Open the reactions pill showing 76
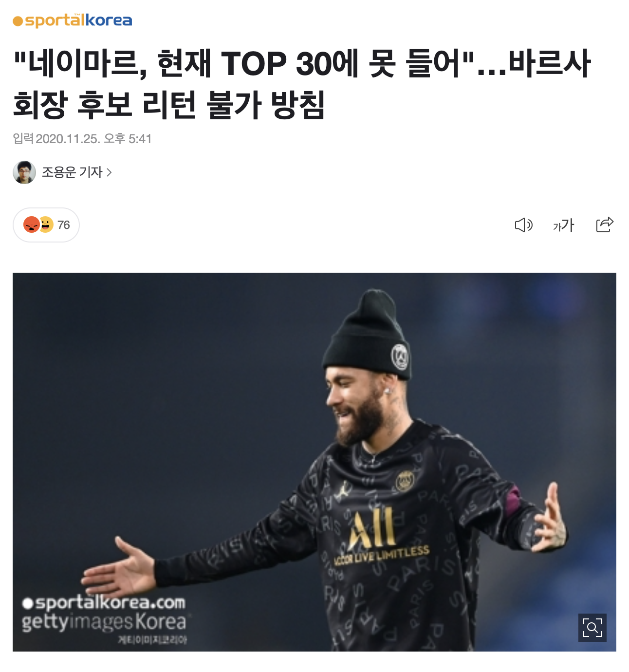The image size is (629, 672). point(46,225)
